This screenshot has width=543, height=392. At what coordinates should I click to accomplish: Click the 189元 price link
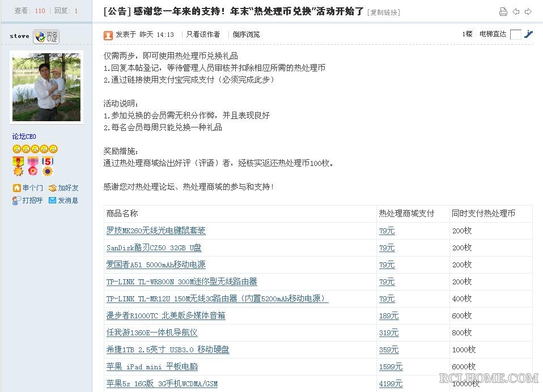[389, 316]
